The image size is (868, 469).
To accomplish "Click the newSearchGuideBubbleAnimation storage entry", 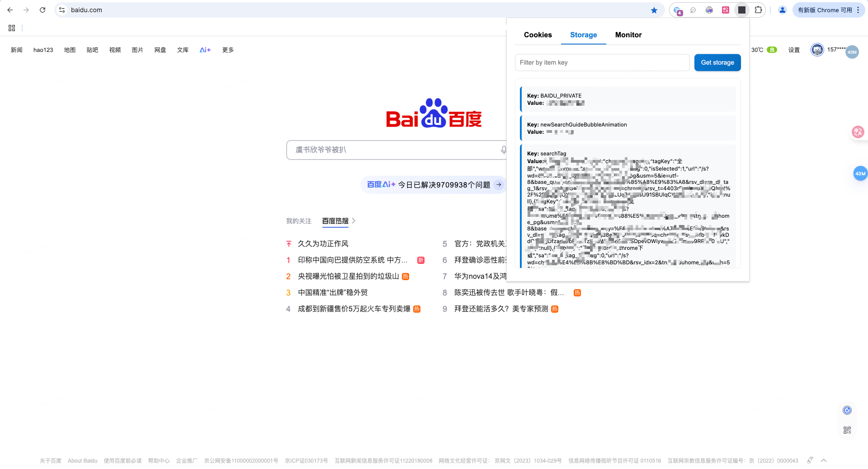I will click(x=628, y=128).
